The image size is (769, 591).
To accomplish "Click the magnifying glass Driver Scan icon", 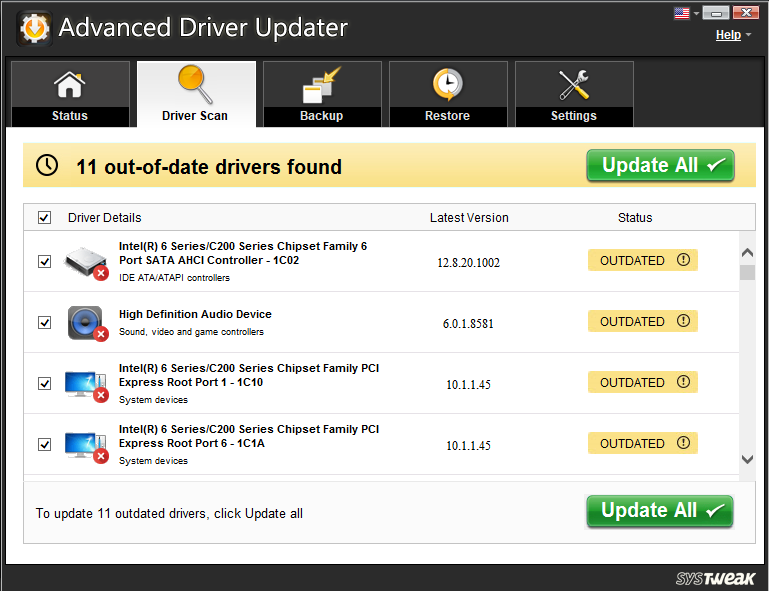I will 195,84.
